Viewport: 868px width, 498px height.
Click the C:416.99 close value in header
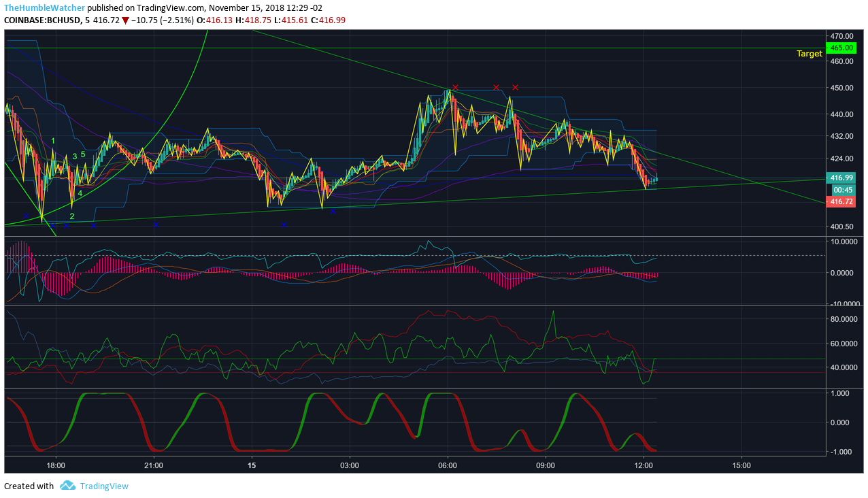point(329,20)
